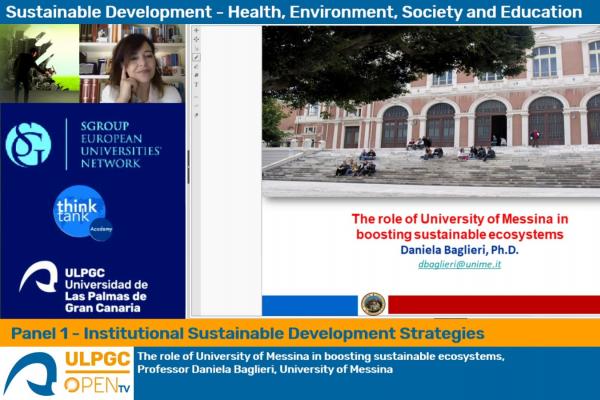This screenshot has width=600, height=400.
Task: Click the 'Sustainable Development - Health, Environment' header title
Action: 294,12
